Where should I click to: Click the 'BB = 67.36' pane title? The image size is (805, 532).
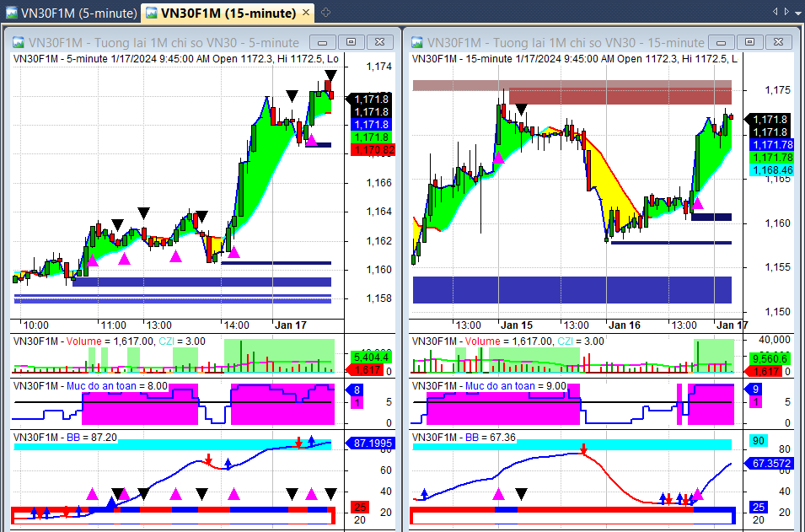[464, 438]
